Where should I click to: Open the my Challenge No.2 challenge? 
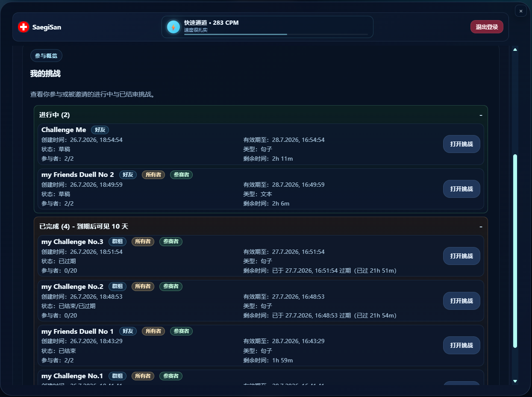[x=461, y=301]
